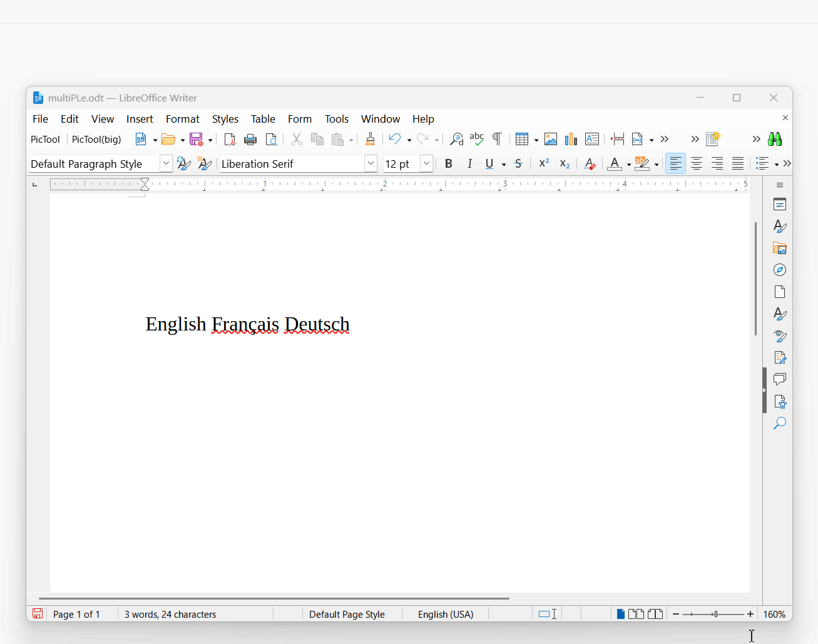Screen dimensions: 818x644
Task: Click the Clear Direct Formatting icon
Action: coord(590,163)
